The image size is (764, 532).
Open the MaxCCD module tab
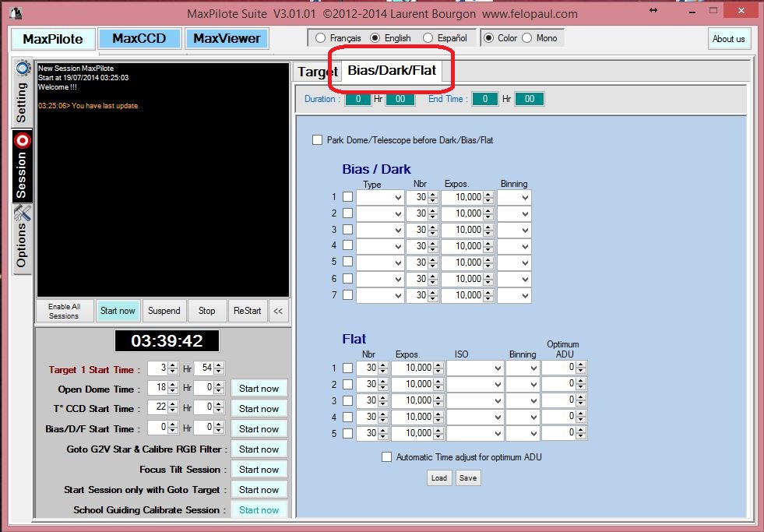[x=139, y=38]
